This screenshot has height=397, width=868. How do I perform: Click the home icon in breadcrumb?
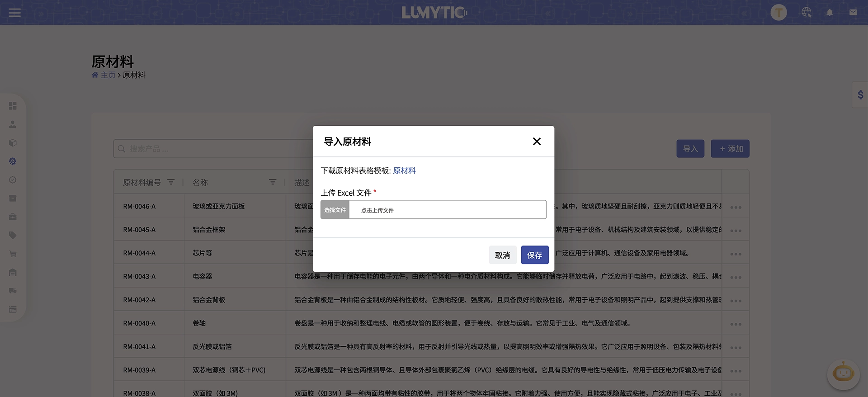coord(95,75)
